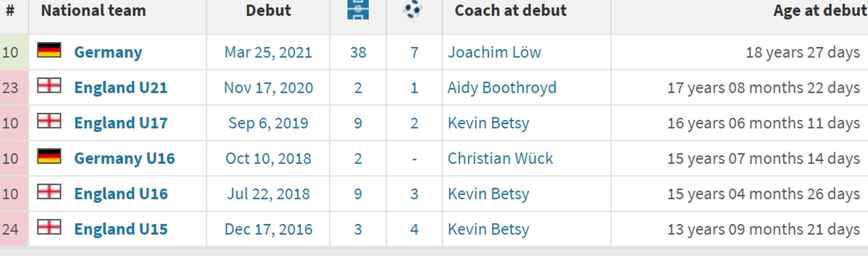This screenshot has height=256, width=868.
Task: Click the 7 goals count for Germany
Action: (x=414, y=52)
